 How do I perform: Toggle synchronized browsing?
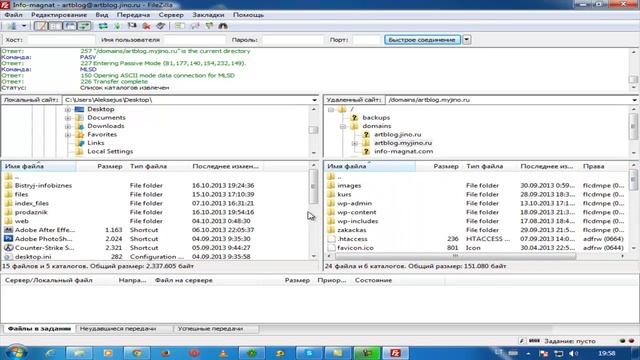coord(209,26)
